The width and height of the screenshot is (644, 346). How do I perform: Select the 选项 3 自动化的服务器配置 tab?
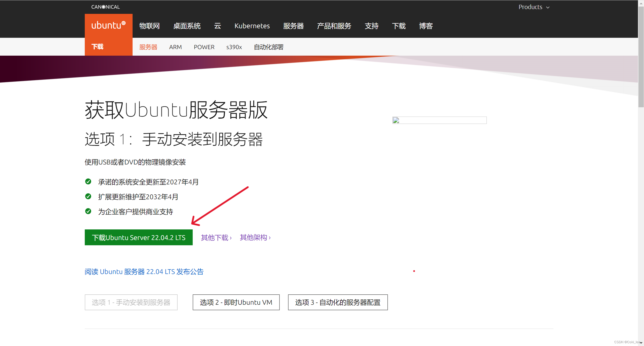coord(338,302)
